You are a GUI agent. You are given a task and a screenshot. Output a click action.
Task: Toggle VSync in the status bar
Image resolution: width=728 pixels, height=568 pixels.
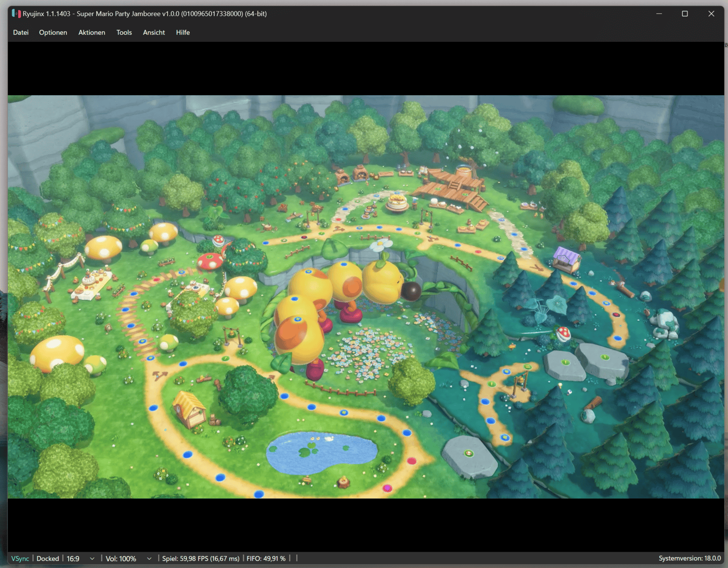(20, 558)
